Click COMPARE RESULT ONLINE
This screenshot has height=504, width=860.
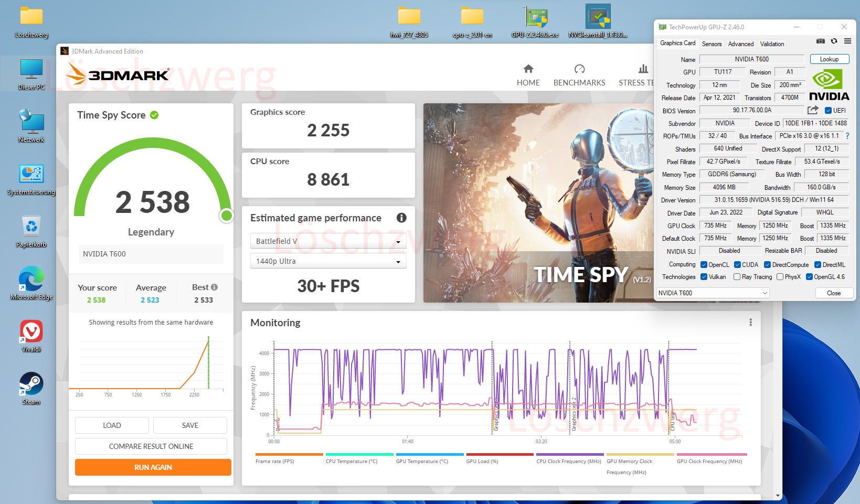151,446
